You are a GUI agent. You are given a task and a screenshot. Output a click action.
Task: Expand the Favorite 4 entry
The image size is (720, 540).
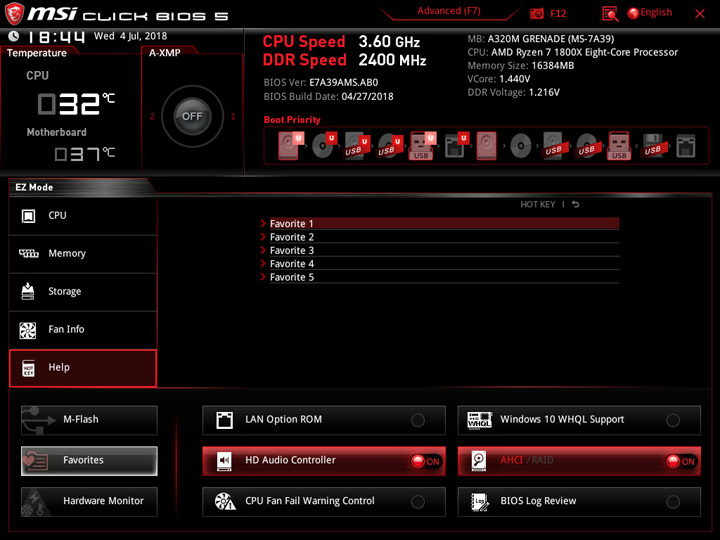point(439,264)
